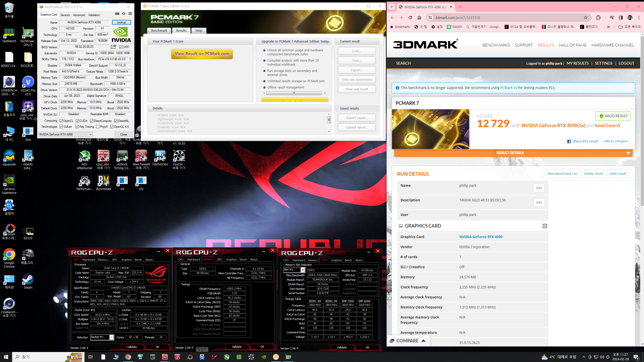Show hidden system tray icons
Viewport: 644px width, 362px height.
pos(584,357)
